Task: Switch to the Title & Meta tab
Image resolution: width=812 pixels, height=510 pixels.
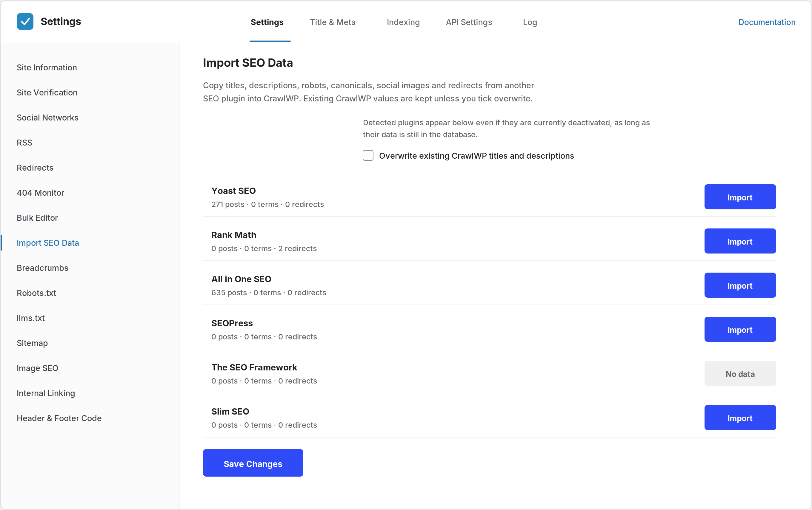Action: point(333,22)
